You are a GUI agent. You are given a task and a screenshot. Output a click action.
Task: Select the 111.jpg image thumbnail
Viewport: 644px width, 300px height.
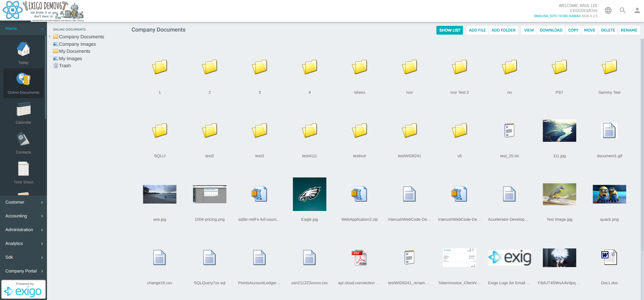pyautogui.click(x=559, y=131)
